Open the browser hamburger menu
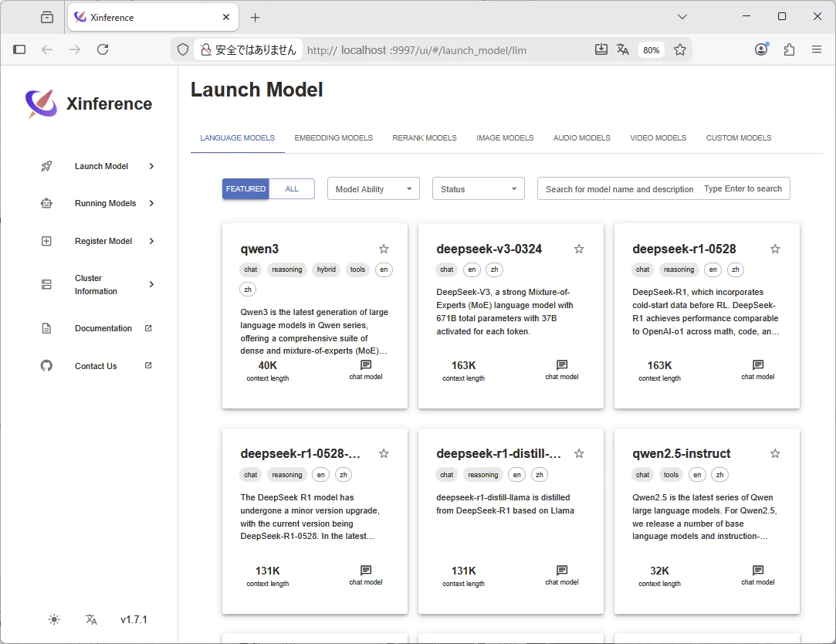836x644 pixels. 816,49
